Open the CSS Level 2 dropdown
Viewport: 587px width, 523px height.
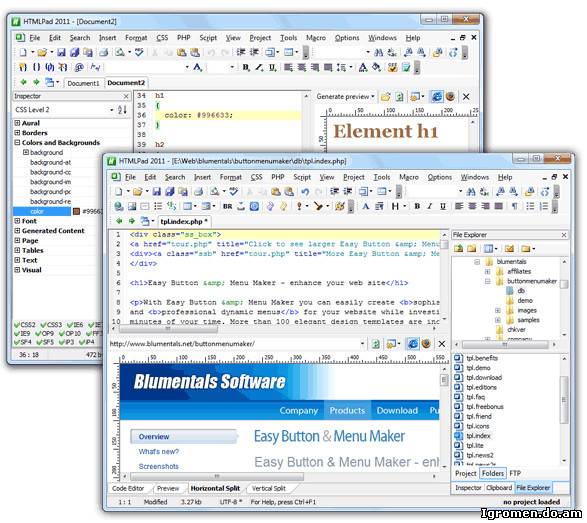tap(112, 110)
